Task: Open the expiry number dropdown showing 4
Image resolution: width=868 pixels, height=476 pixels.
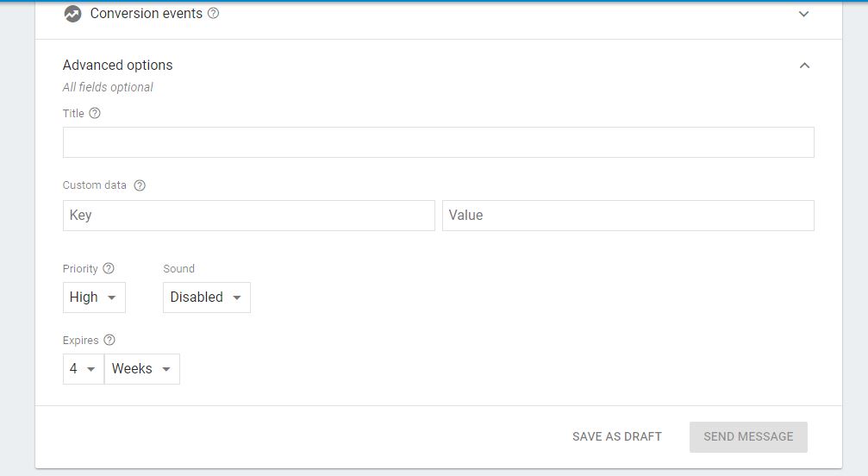Action: 84,368
